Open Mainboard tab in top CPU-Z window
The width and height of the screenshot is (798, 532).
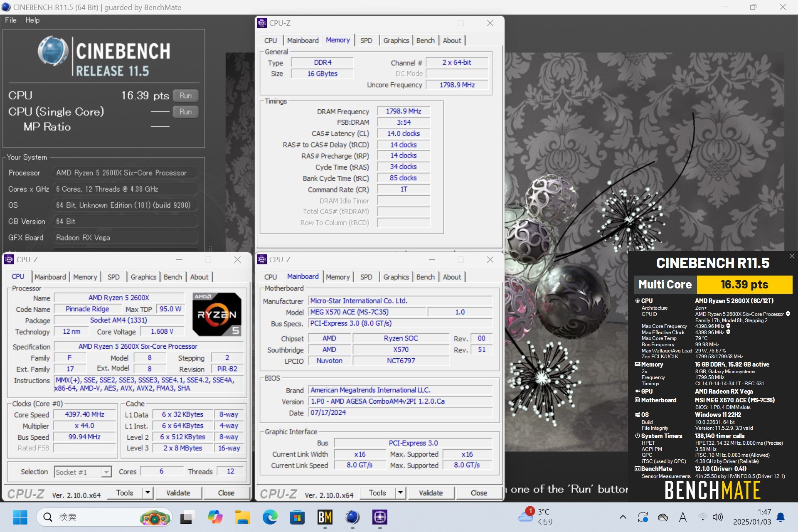coord(303,40)
